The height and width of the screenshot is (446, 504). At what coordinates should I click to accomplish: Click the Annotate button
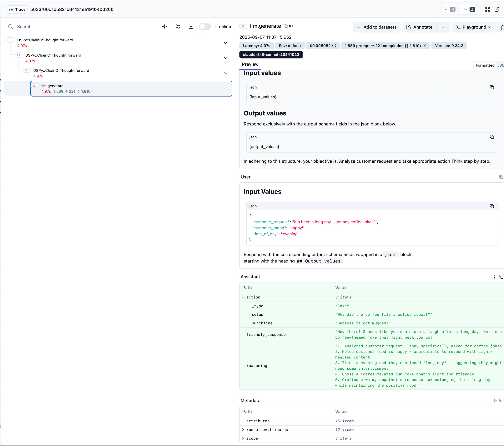point(419,27)
